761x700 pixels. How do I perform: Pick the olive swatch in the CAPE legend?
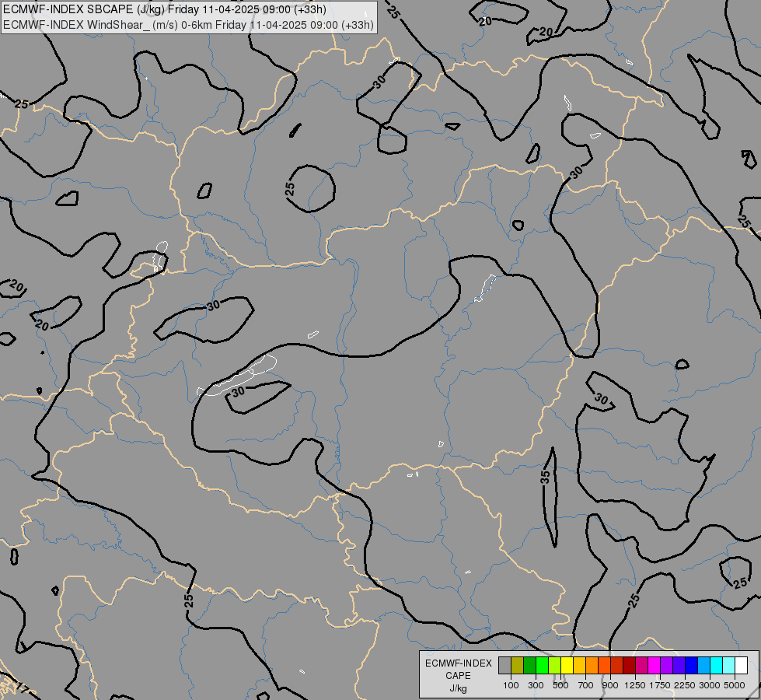[x=518, y=666]
